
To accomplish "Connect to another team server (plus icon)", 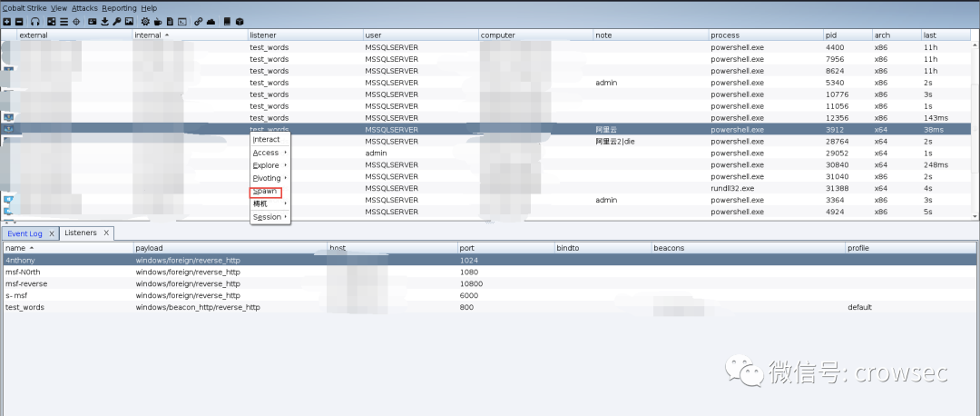I will (x=7, y=21).
